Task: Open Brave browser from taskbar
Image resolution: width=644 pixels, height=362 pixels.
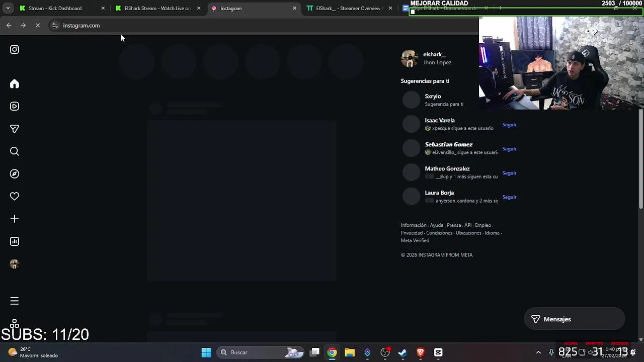Action: point(421,352)
